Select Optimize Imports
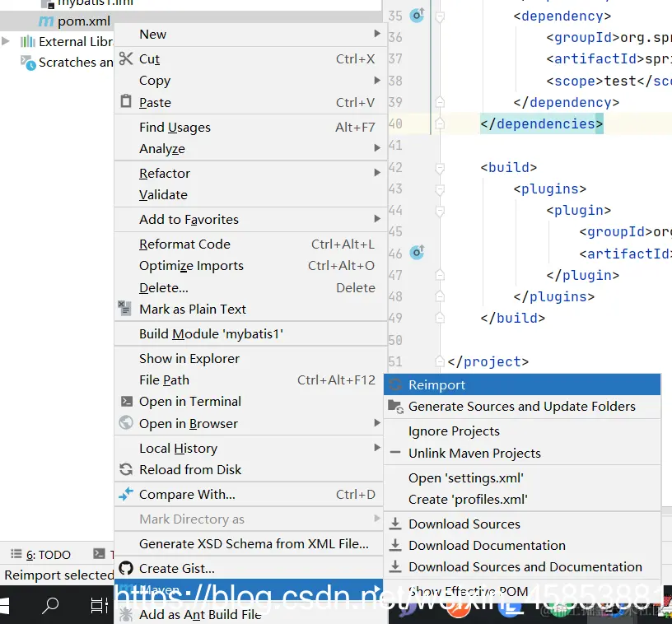The image size is (672, 624). 250,266
